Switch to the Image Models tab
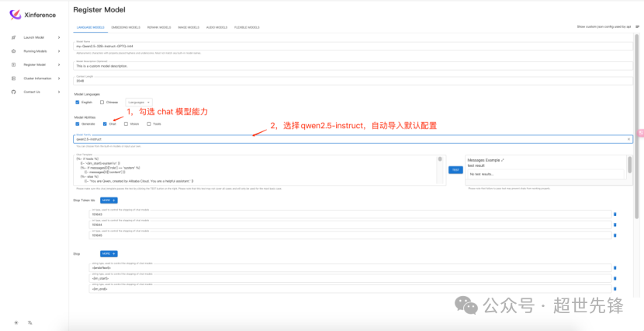The height and width of the screenshot is (331, 644). click(189, 27)
